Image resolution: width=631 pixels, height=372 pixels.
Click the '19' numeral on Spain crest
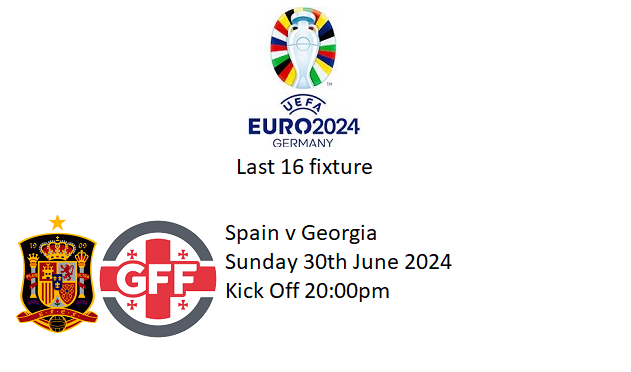[x=33, y=246]
